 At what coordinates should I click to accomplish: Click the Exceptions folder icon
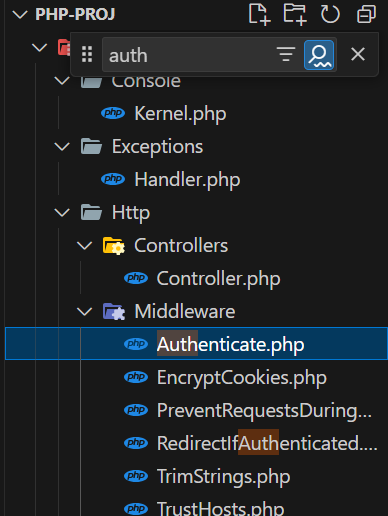91,146
